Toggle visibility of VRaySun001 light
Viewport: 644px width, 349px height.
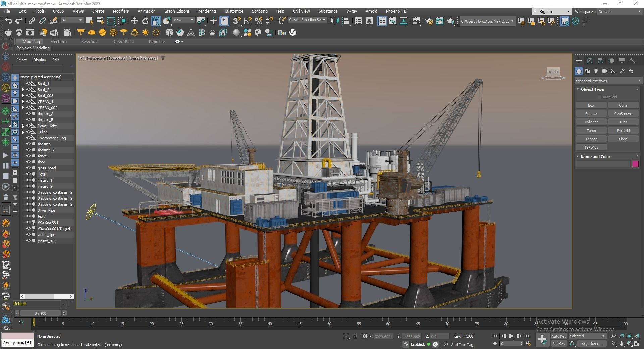29,222
